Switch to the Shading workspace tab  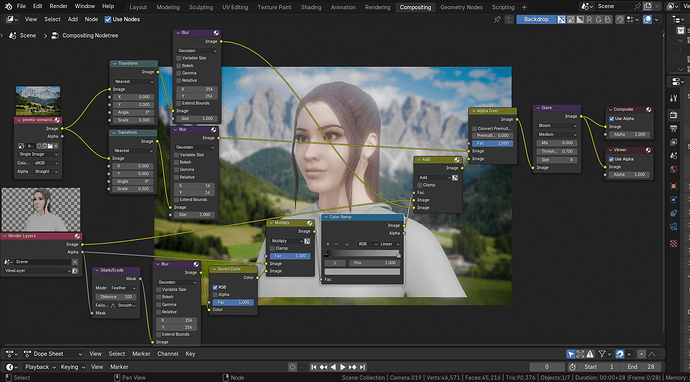(311, 7)
